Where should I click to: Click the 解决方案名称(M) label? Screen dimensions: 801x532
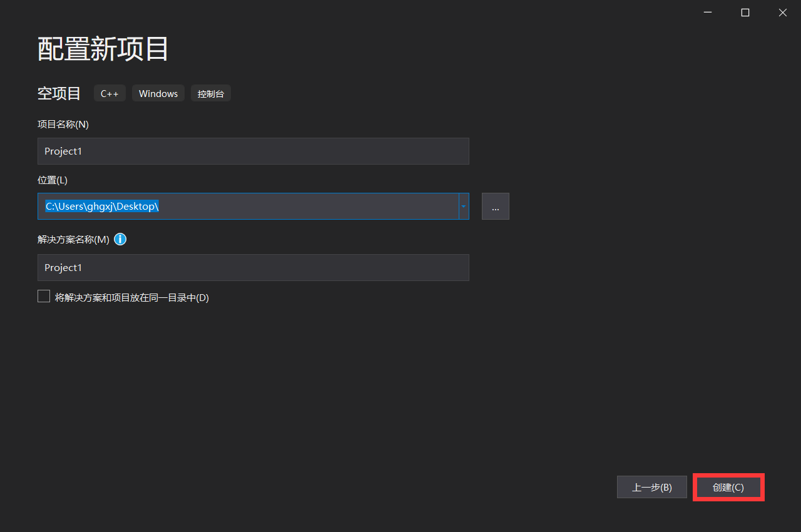74,239
